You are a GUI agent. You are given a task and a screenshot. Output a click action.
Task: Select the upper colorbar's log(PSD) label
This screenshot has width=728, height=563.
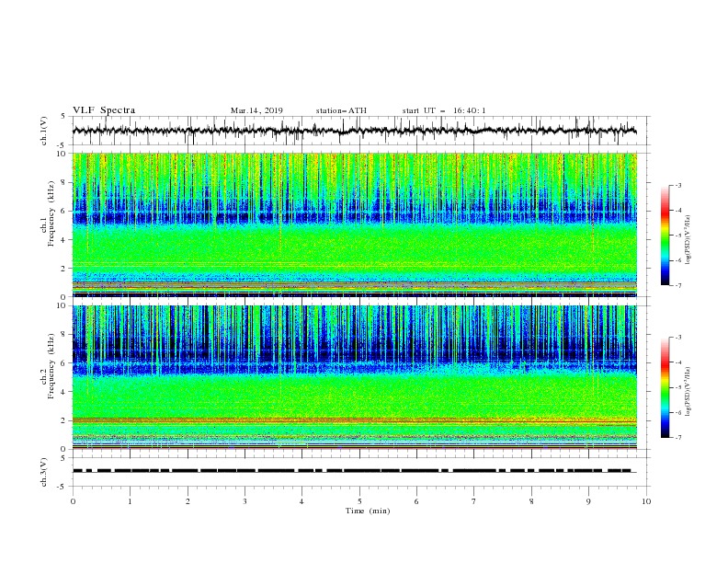(x=688, y=240)
